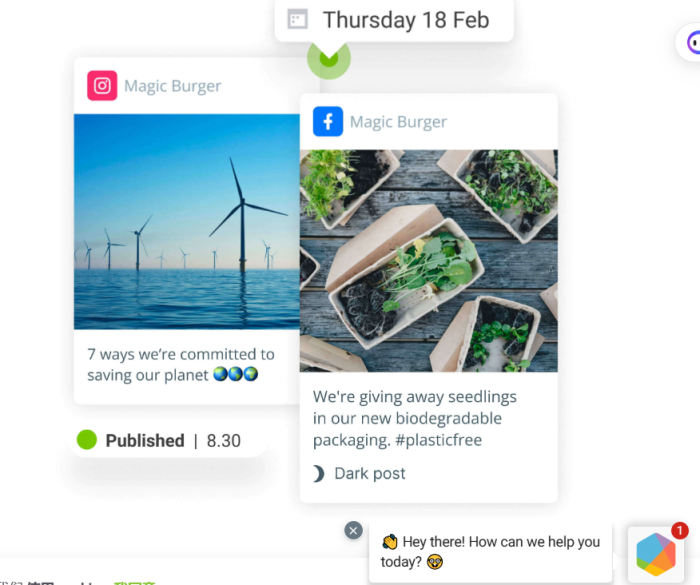Click the moon icon beside Dark post
700x585 pixels.
[318, 473]
